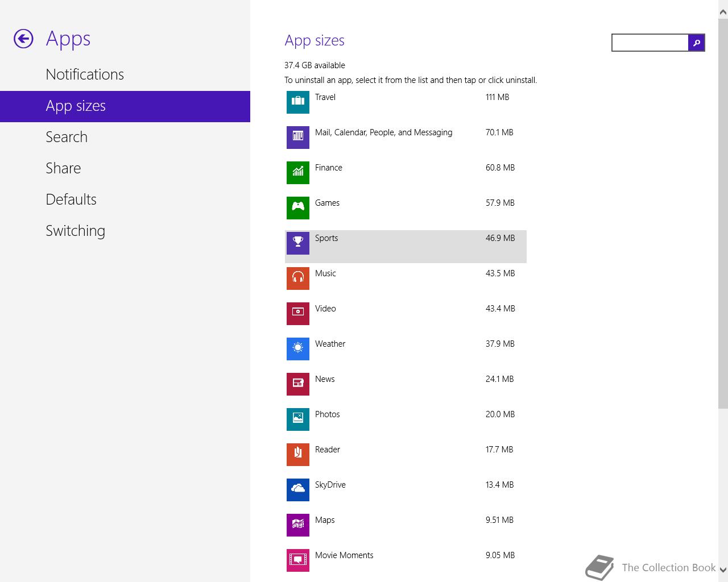Viewport: 728px width, 582px height.
Task: Click the Photos app icon
Action: pyautogui.click(x=298, y=419)
